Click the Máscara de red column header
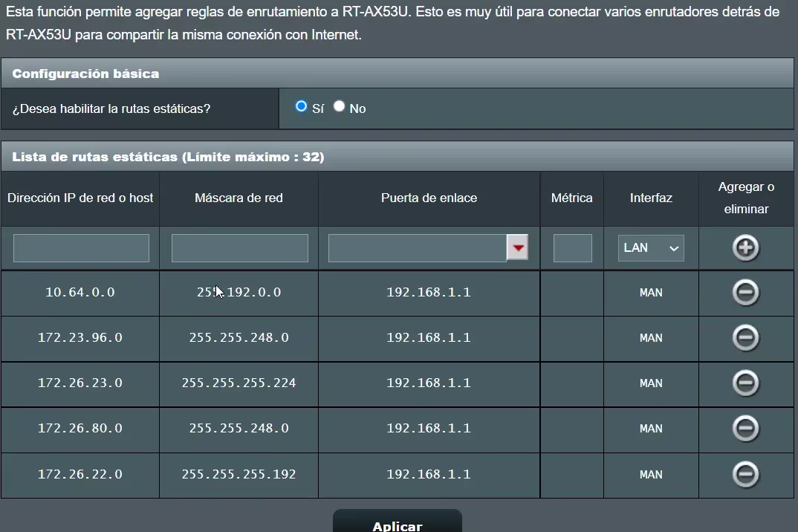 (239, 198)
